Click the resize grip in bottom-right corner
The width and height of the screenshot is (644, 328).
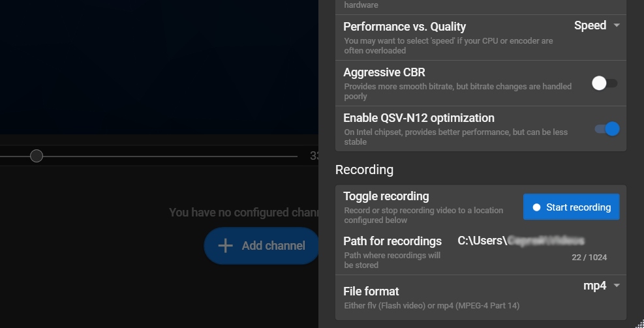click(x=638, y=322)
